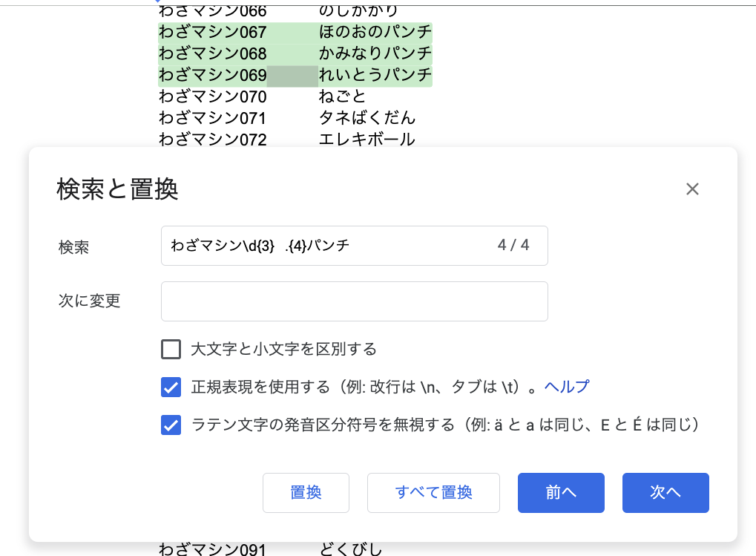Open the ヘルプ link for regular expressions

pyautogui.click(x=567, y=386)
